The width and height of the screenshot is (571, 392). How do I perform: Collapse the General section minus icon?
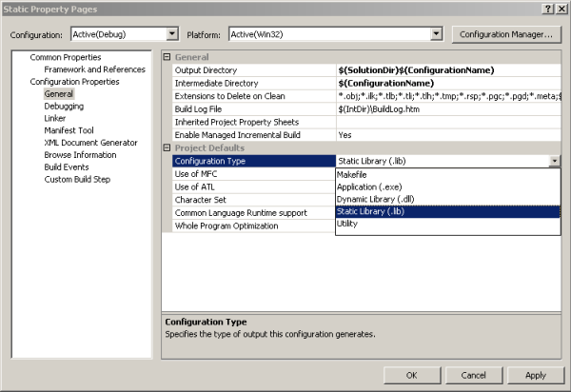[x=167, y=58]
